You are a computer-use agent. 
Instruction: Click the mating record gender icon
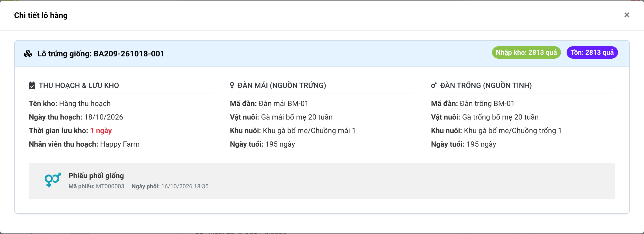pos(53,180)
